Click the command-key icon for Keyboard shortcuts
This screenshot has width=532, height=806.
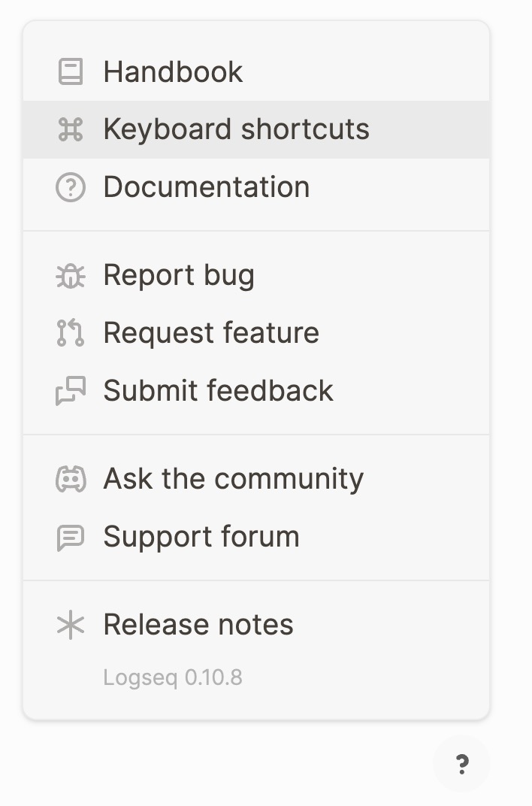tap(71, 129)
